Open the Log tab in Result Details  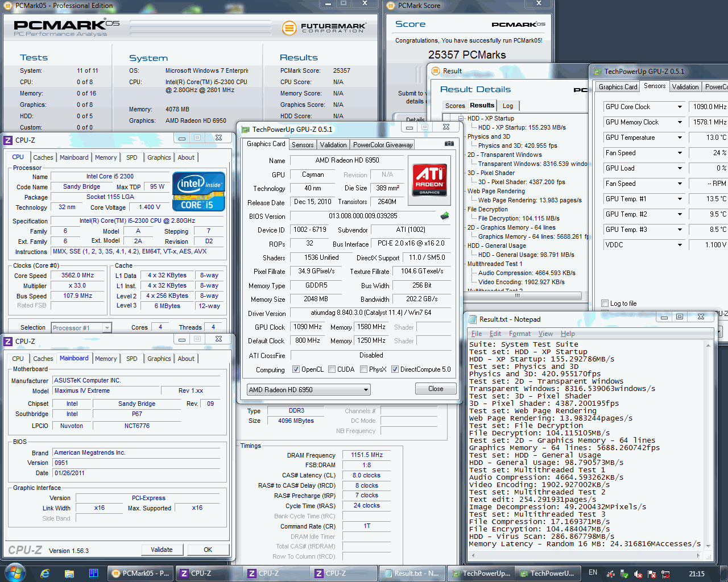pyautogui.click(x=508, y=106)
